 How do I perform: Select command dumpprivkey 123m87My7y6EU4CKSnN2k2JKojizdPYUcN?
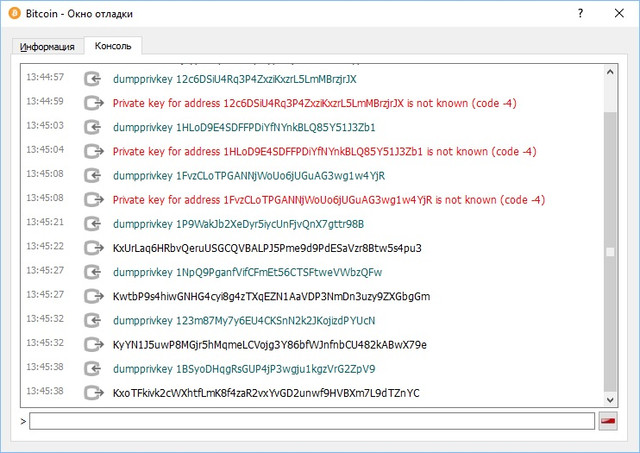click(x=244, y=321)
